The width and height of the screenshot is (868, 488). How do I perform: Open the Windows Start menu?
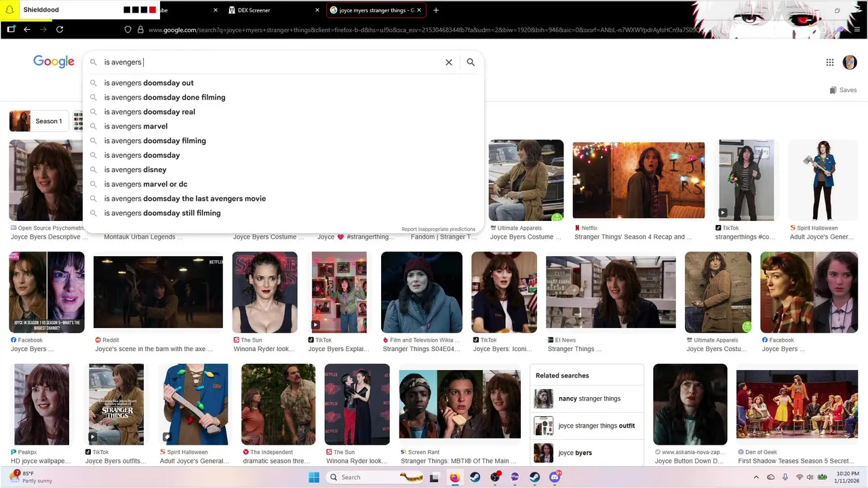click(314, 477)
